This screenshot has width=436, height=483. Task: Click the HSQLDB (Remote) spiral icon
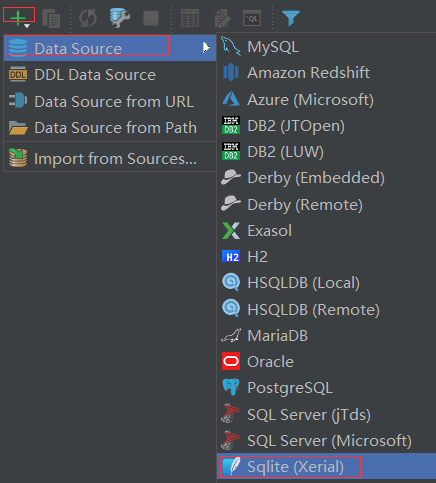(231, 308)
